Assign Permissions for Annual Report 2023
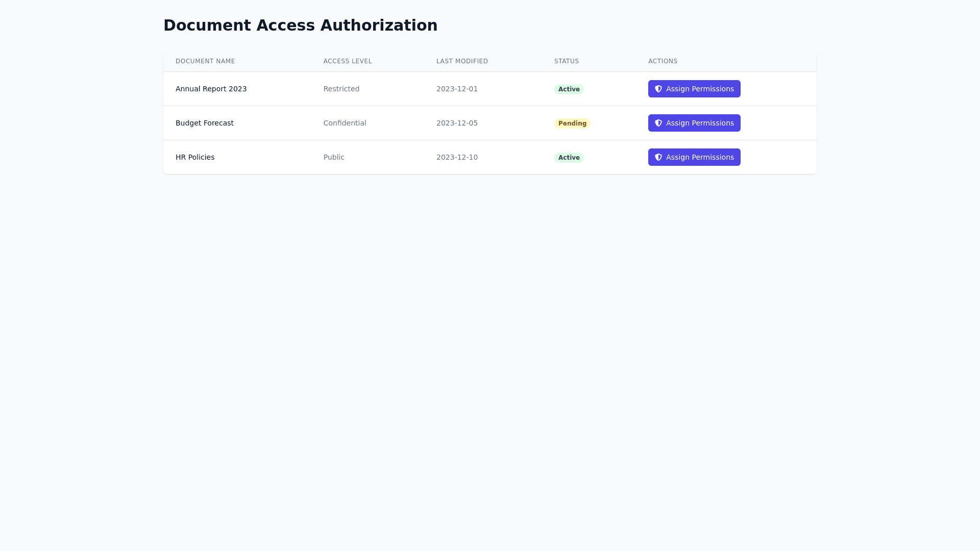Screen dimensions: 980x551 click(x=694, y=89)
